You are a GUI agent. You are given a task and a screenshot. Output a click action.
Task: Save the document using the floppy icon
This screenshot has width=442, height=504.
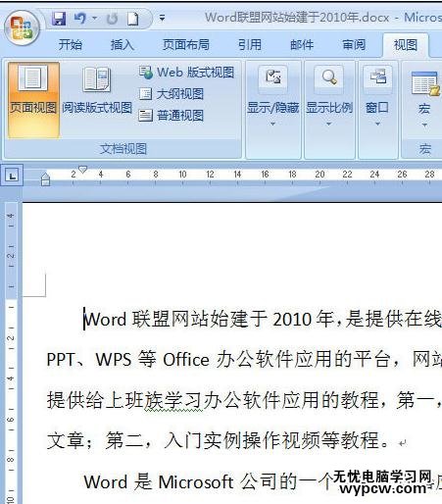point(59,19)
